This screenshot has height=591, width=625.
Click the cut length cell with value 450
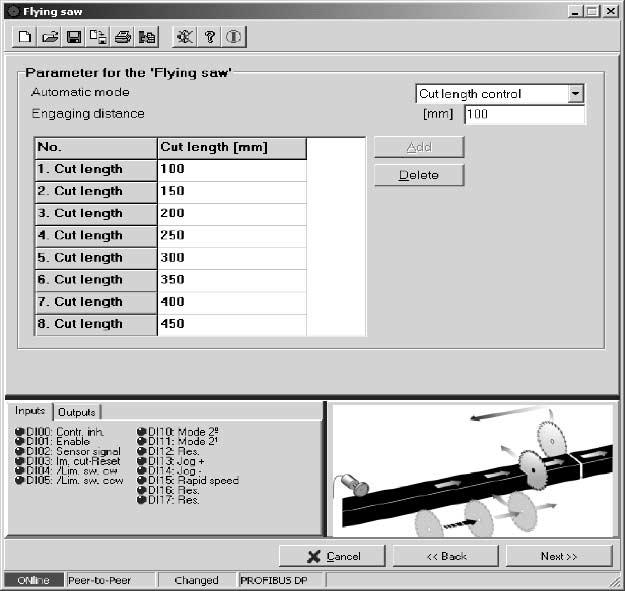tap(232, 324)
